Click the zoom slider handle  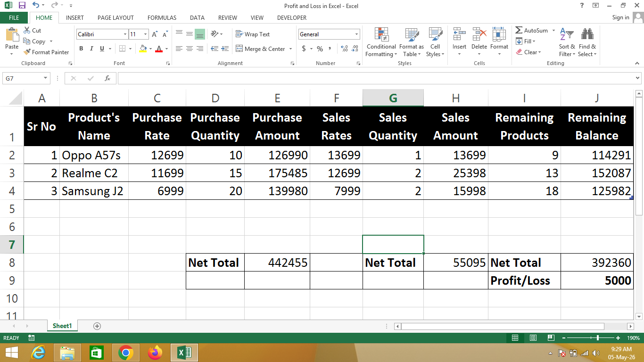(598, 338)
